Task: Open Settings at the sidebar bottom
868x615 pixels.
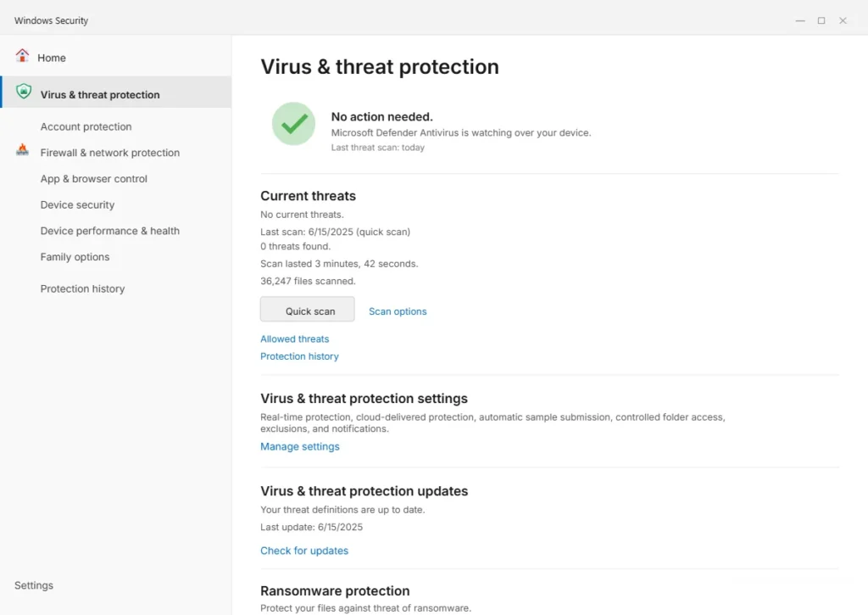Action: (34, 585)
